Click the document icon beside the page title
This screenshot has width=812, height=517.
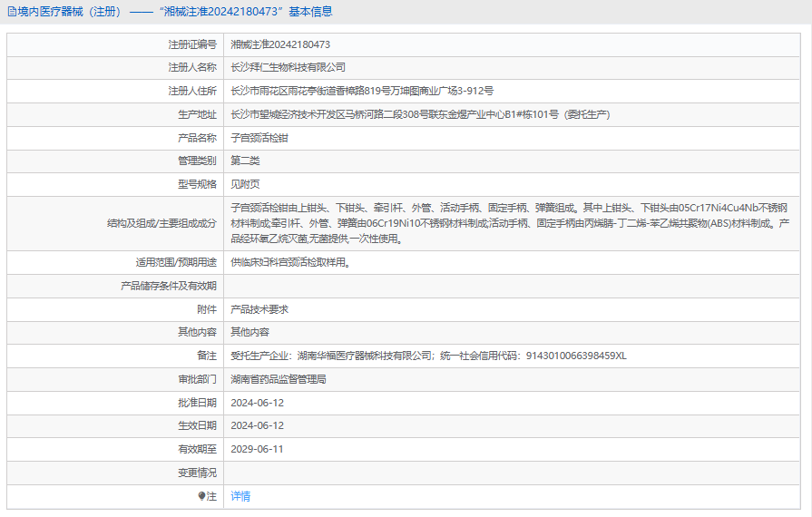click(12, 12)
